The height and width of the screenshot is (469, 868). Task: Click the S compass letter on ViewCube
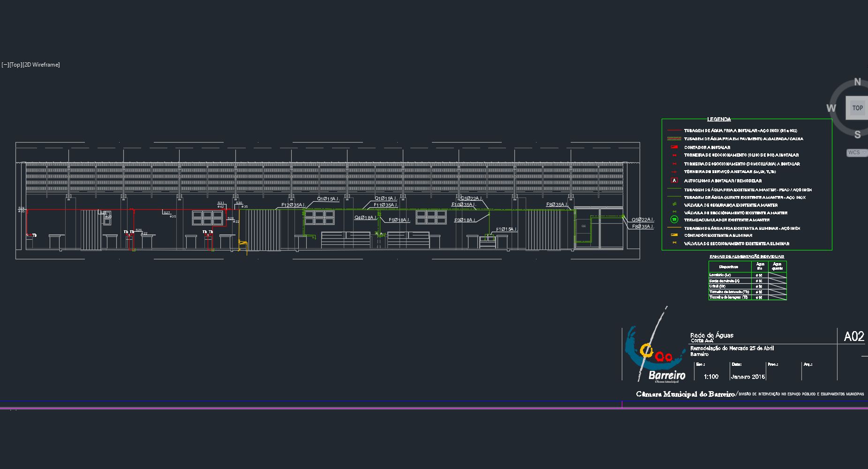857,135
